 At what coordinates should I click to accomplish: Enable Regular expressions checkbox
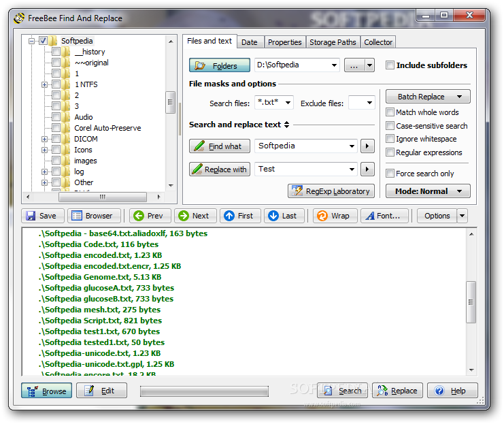point(390,152)
